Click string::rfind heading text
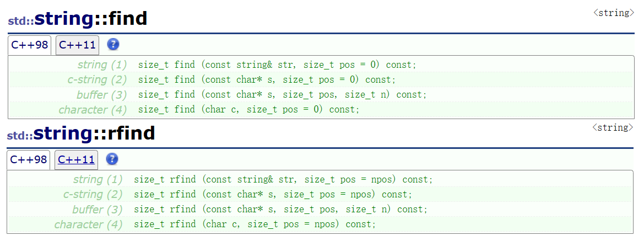 (x=94, y=133)
